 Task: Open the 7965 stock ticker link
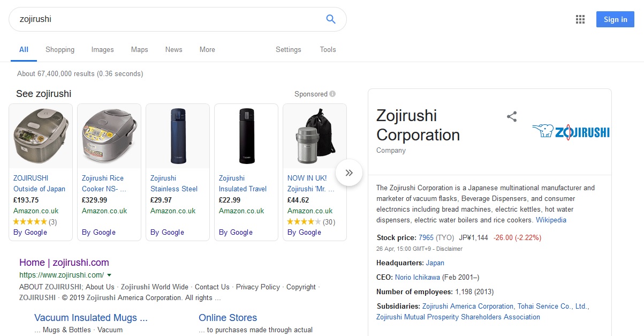(426, 237)
